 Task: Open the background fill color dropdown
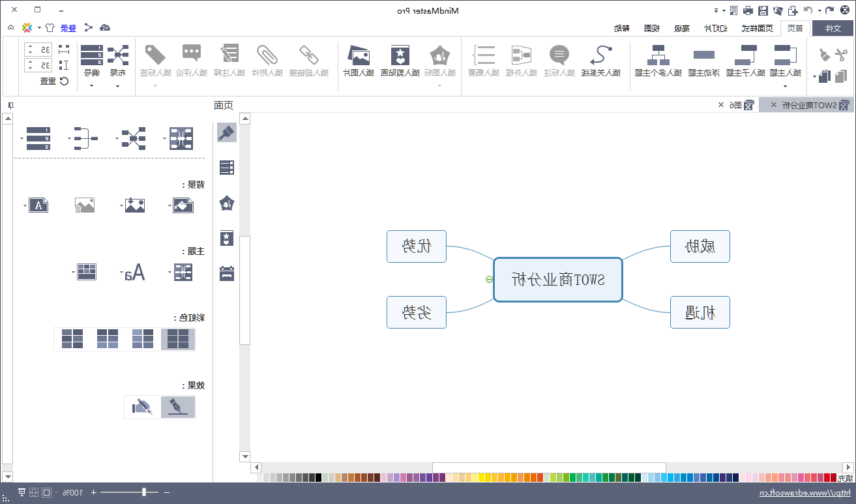[170, 205]
